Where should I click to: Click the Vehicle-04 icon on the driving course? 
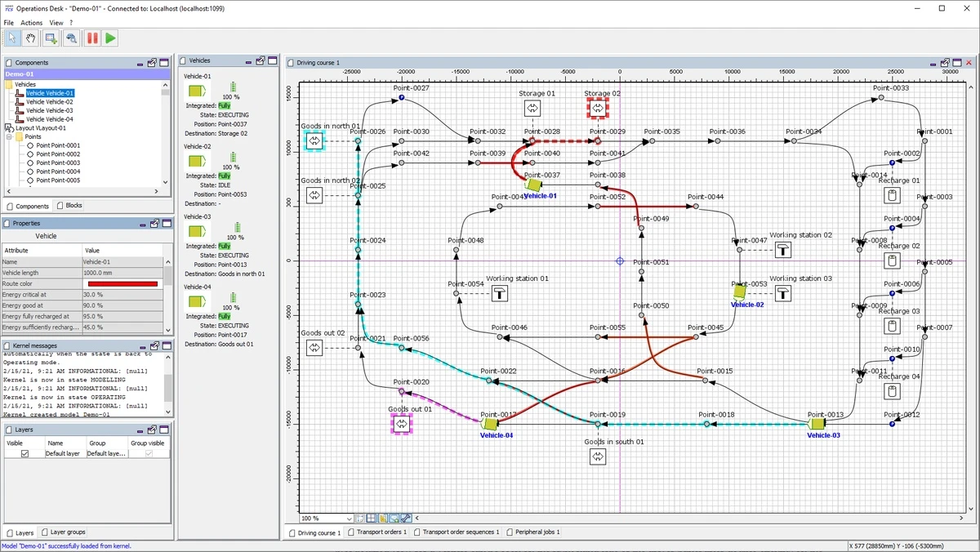coord(490,424)
